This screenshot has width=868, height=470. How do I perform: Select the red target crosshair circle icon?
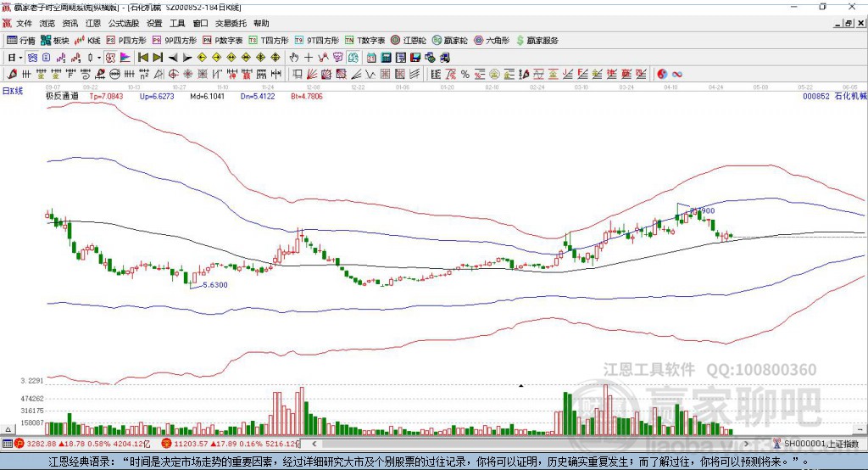[x=173, y=74]
